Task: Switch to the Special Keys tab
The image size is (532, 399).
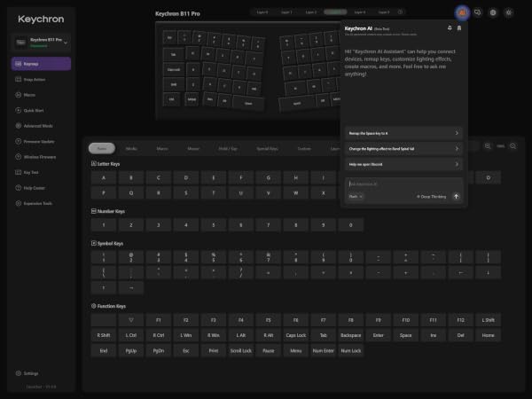Action: coord(267,148)
